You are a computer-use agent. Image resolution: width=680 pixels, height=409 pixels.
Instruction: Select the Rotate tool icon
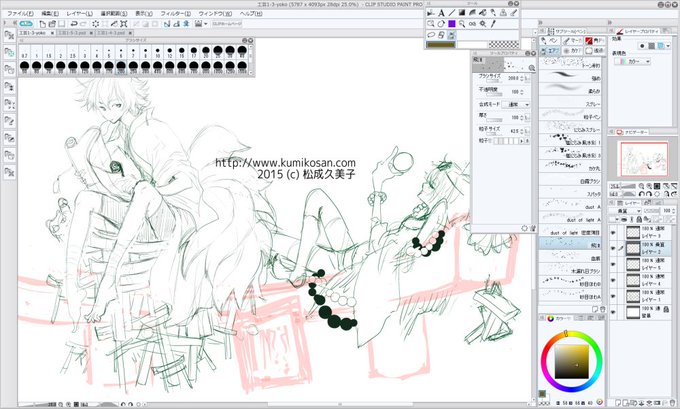pos(441,24)
